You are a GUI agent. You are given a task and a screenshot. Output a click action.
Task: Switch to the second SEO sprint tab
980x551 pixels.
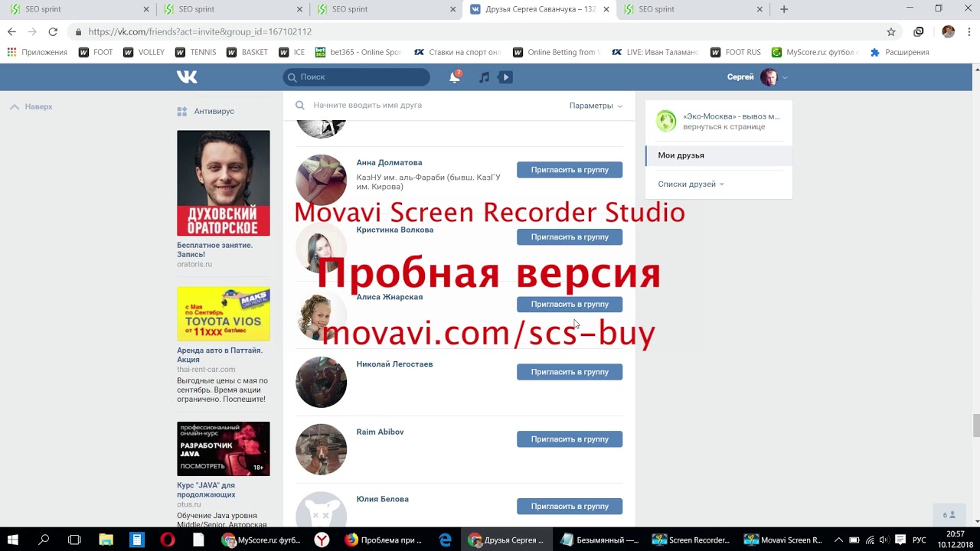pos(231,9)
